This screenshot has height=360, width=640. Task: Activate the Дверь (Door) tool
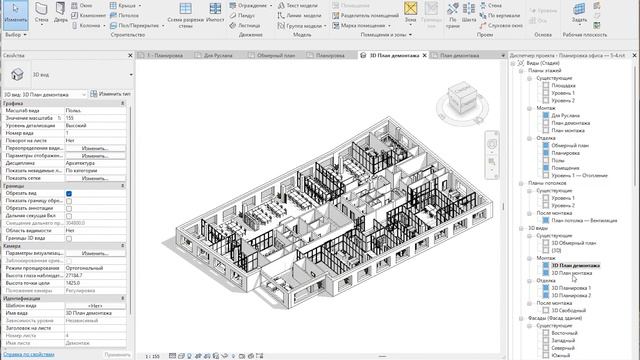click(x=60, y=13)
